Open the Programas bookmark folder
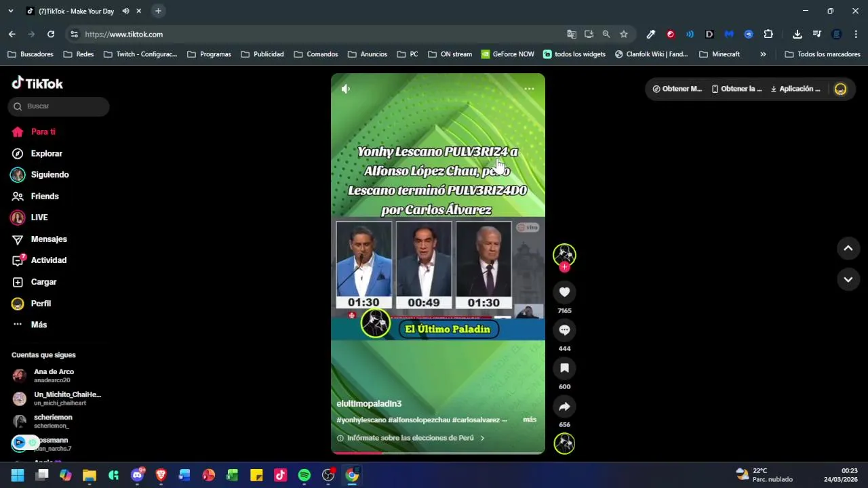Image resolution: width=868 pixels, height=488 pixels. point(209,54)
